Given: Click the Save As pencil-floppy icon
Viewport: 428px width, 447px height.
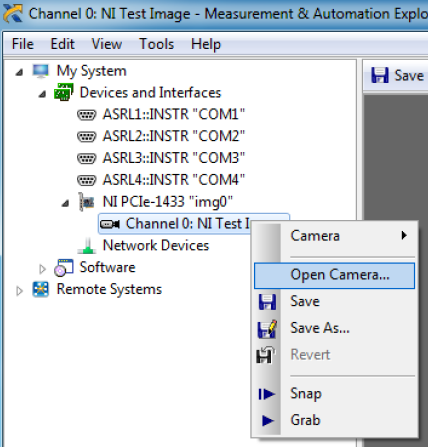Looking at the screenshot, I should (267, 329).
